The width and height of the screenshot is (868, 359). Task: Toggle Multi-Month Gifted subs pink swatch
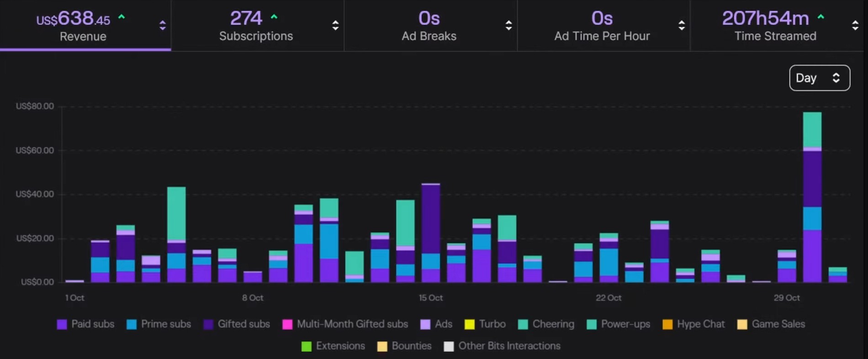point(287,324)
